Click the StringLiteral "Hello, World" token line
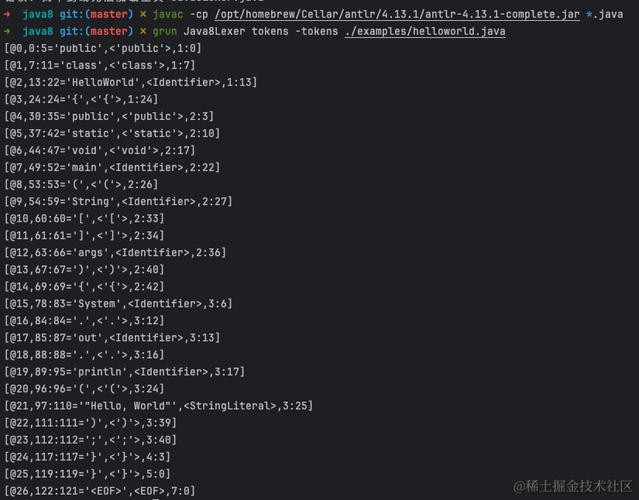Viewport: 639px width, 500px height. pyautogui.click(x=159, y=406)
